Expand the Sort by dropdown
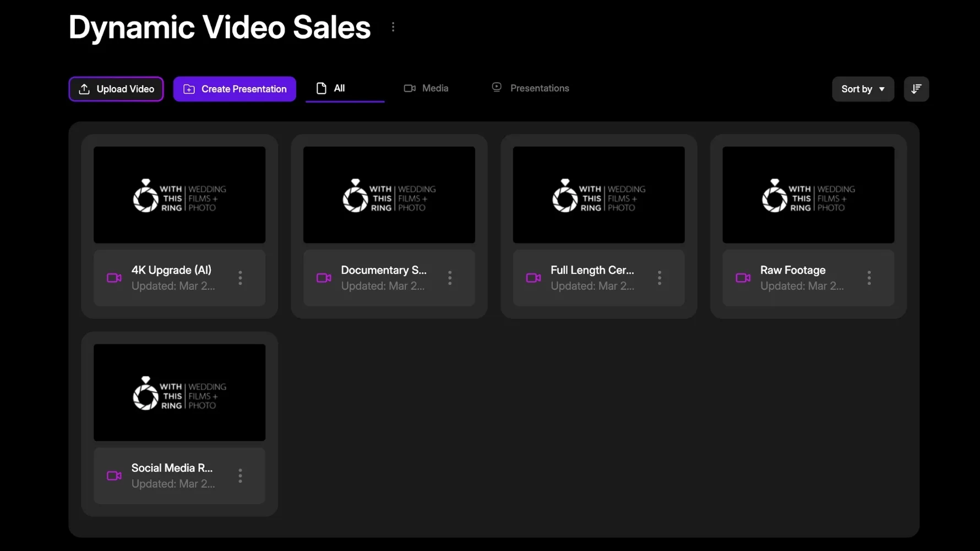The width and height of the screenshot is (980, 551). (863, 89)
